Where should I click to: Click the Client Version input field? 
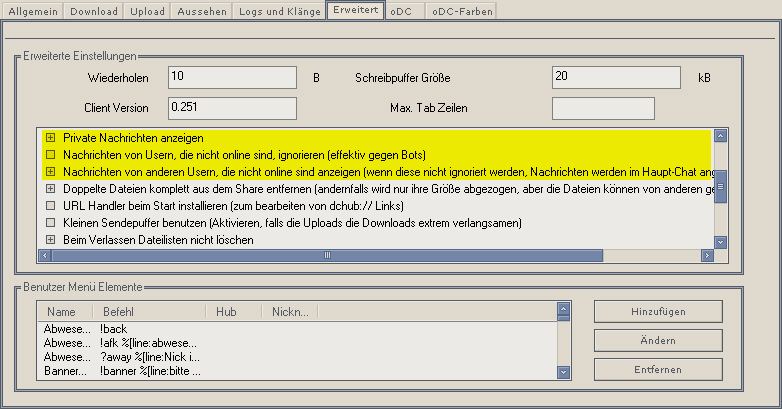232,108
